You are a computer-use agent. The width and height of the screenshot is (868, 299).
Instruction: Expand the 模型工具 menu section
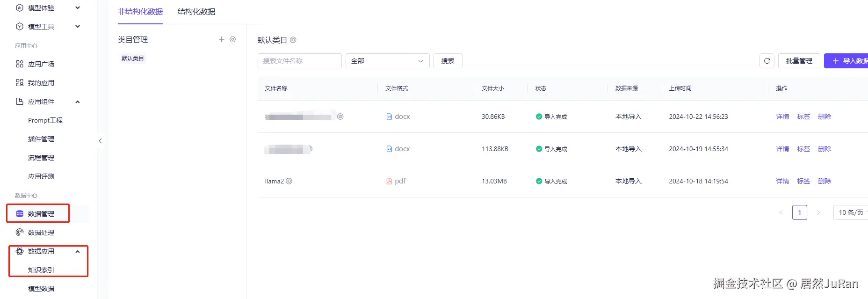point(78,27)
